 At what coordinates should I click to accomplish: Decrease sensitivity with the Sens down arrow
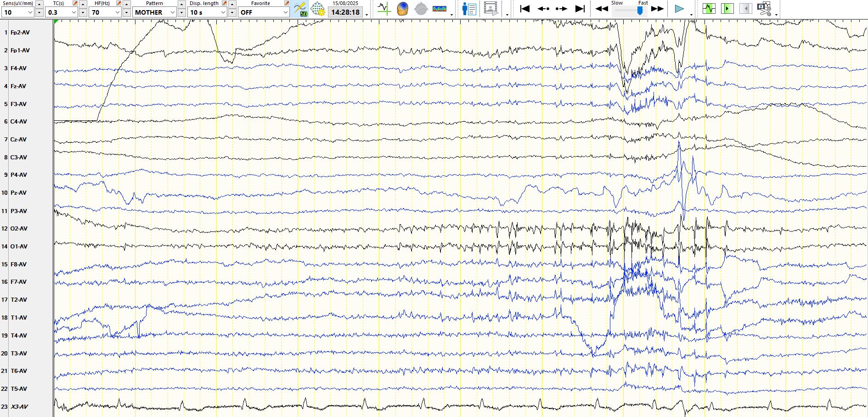[39, 13]
